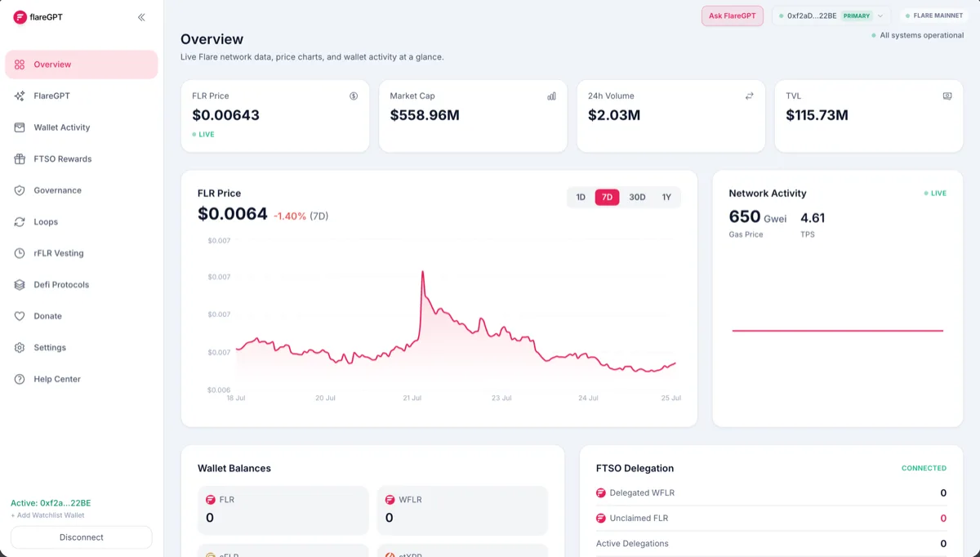The height and width of the screenshot is (557, 980).
Task: Collapse the sidebar with double-chevron icon
Action: 141,17
